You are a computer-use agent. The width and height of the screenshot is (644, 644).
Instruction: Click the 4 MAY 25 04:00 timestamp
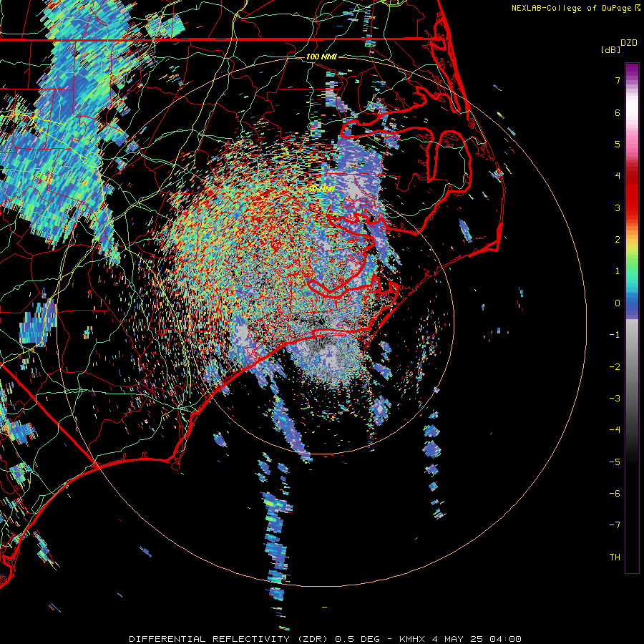477,639
